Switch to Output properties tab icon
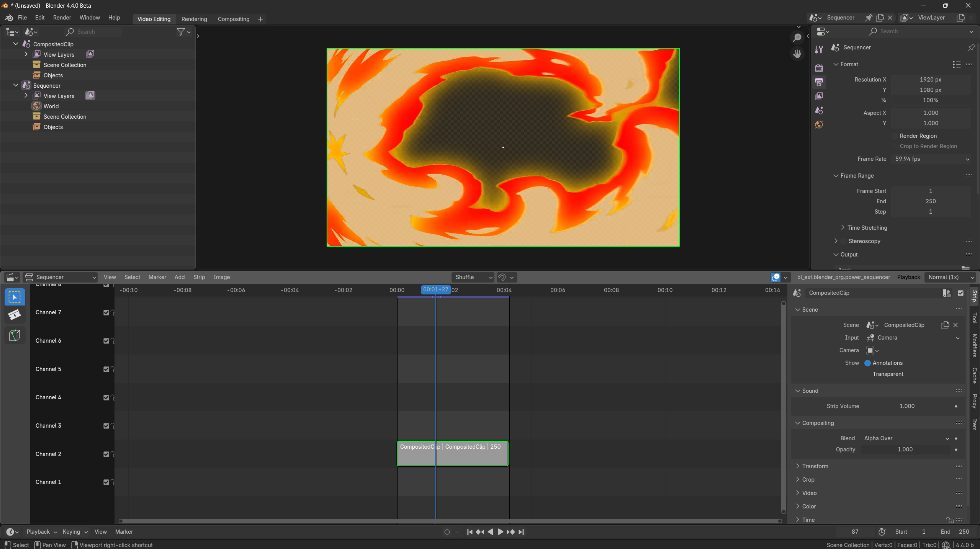The width and height of the screenshot is (980, 549). (x=819, y=82)
